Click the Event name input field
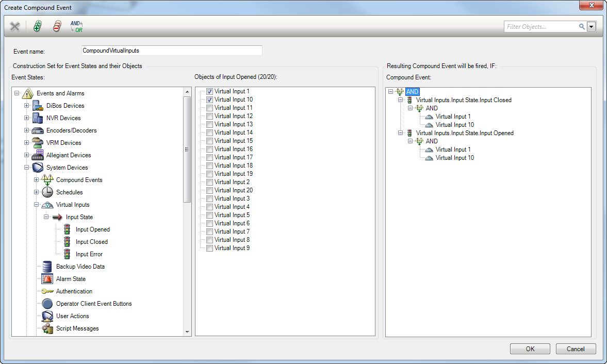Viewport: 607px width, 364px height. click(x=172, y=51)
